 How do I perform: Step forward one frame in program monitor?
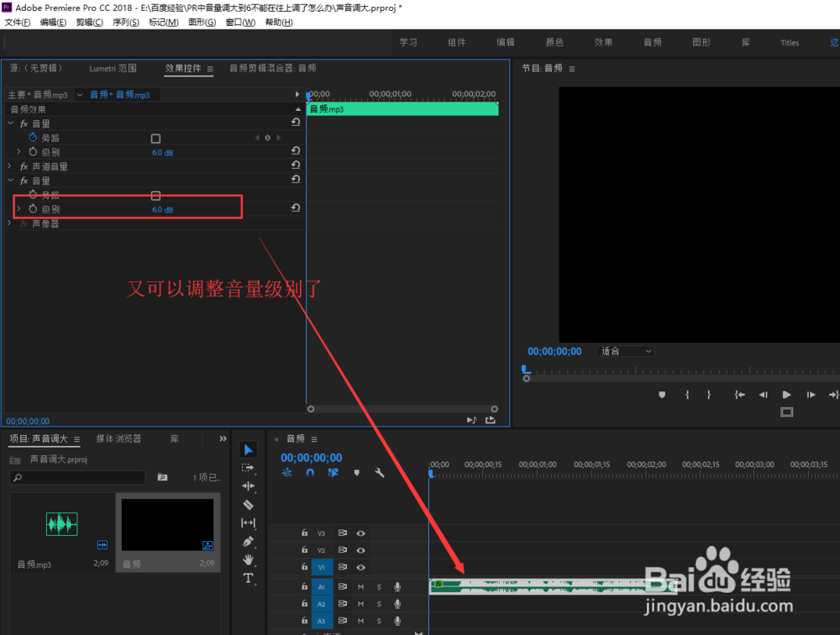tap(811, 395)
